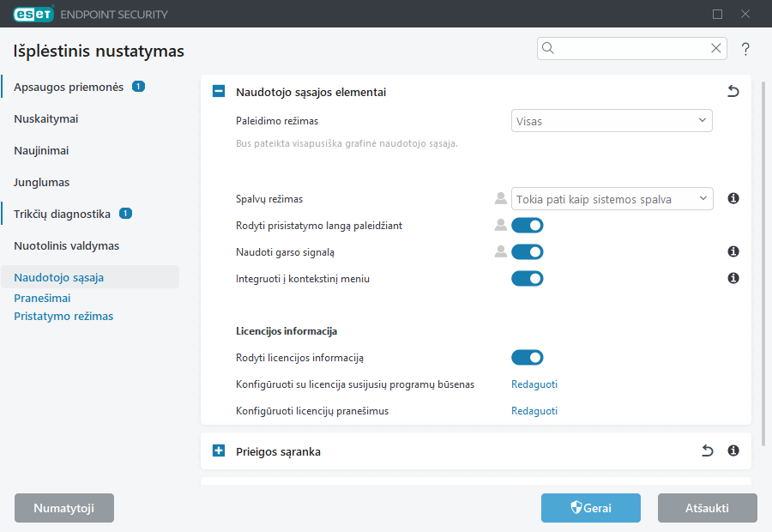Show info for Integruoti į kontekstinį meniu
This screenshot has height=532, width=772.
(x=733, y=278)
